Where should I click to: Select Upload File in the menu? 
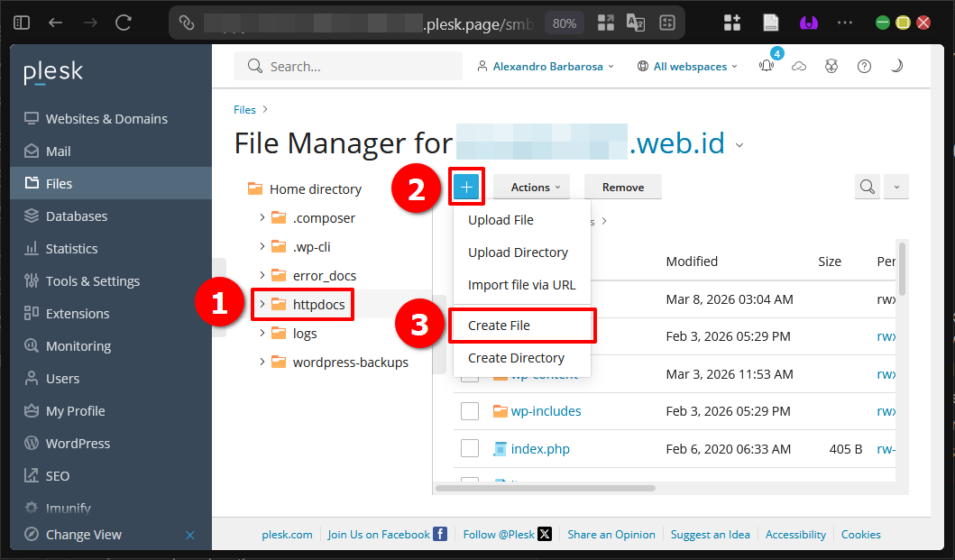tap(522, 220)
